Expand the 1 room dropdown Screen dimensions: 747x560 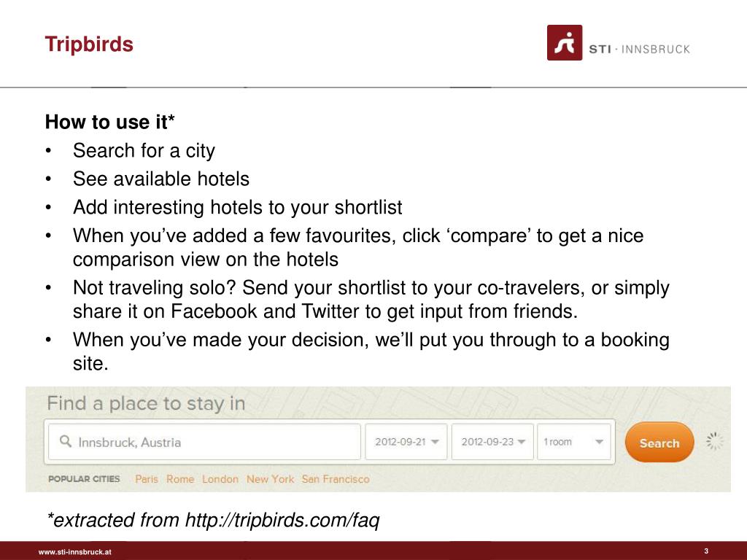[573, 442]
